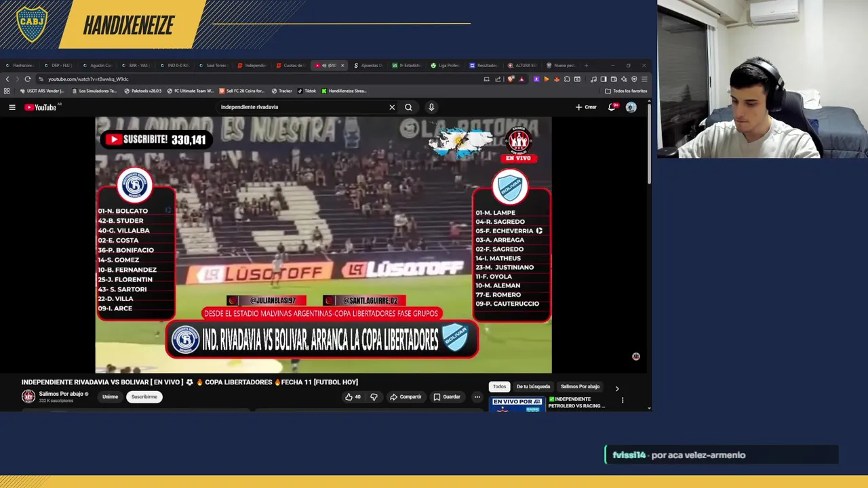This screenshot has width=868, height=488.
Task: Show more filter chips with right chevron
Action: 617,388
